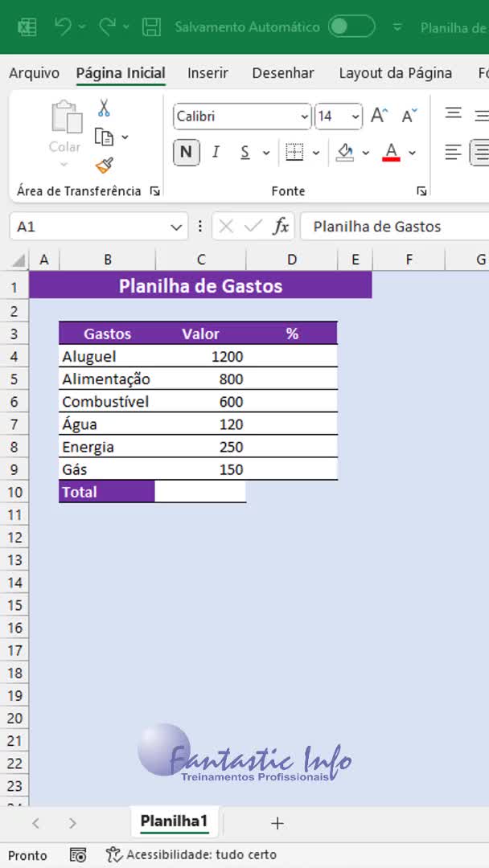Apply the red font color

392,152
